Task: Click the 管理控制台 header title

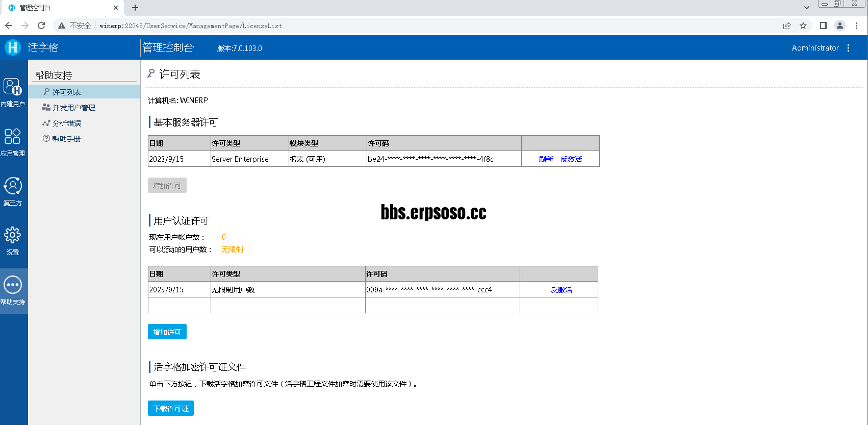Action: 168,47
